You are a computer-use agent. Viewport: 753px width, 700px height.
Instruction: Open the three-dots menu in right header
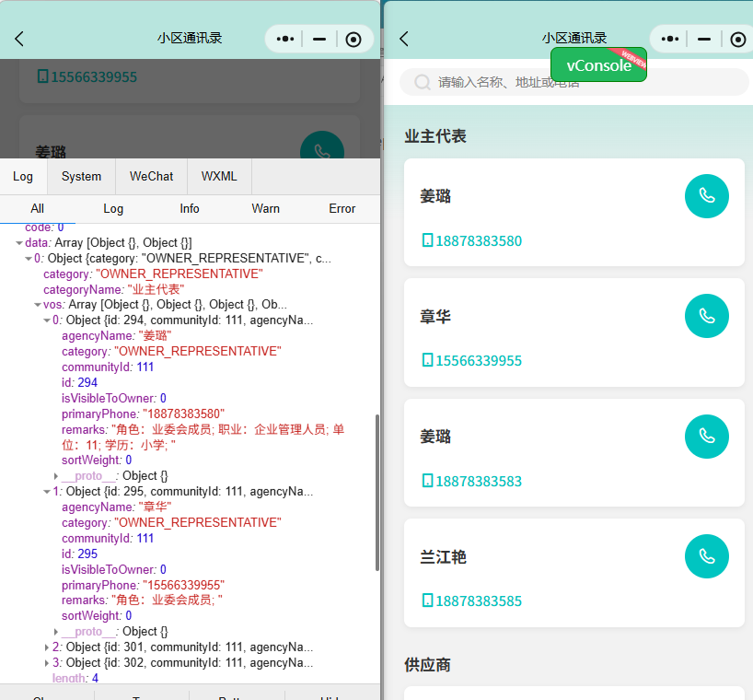(671, 39)
